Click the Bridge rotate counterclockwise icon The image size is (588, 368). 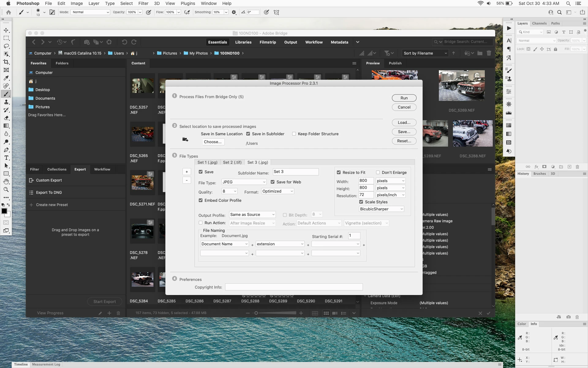124,42
